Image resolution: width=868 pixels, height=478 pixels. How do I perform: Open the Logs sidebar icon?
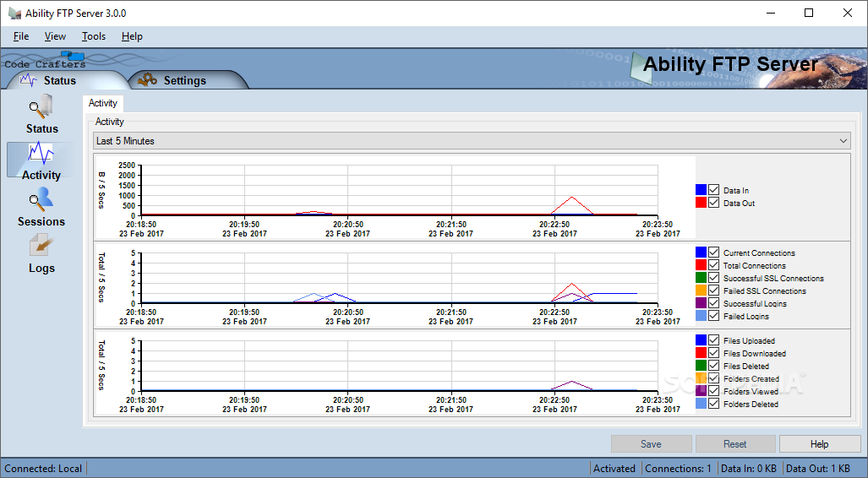point(41,253)
